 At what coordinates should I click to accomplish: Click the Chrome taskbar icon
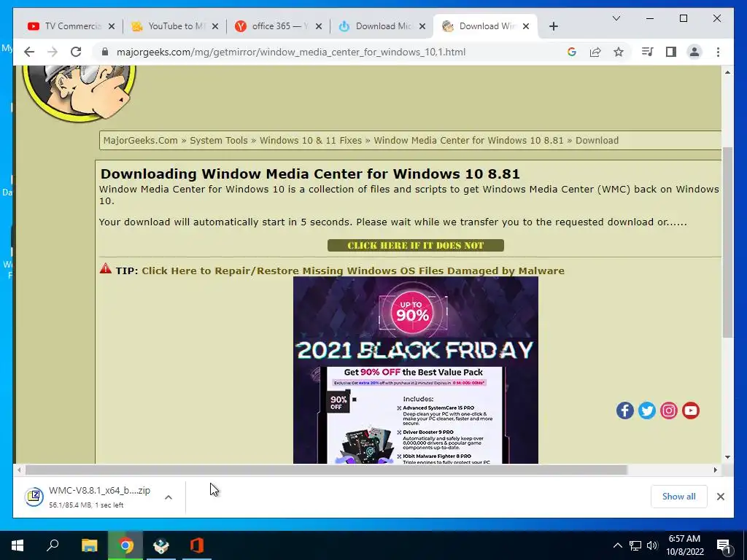(125, 545)
